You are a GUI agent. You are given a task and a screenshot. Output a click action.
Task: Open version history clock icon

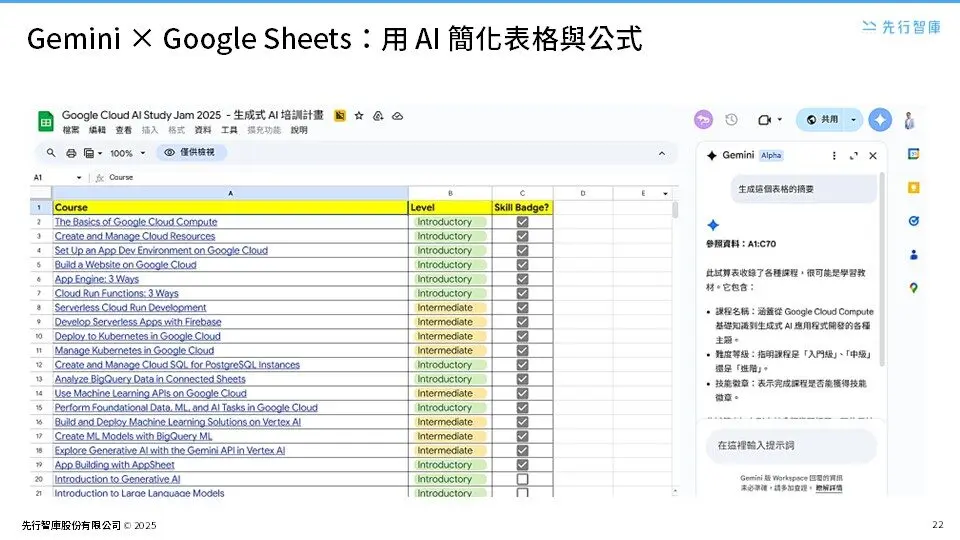(731, 119)
